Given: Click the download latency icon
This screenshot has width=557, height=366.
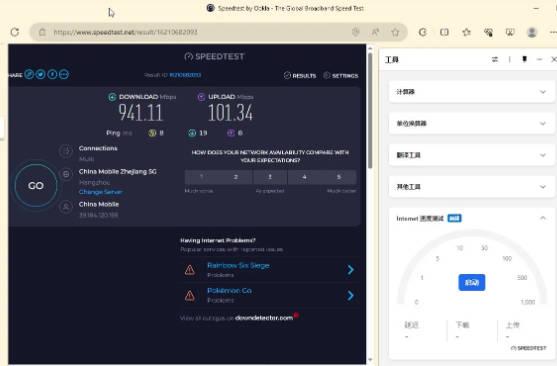Looking at the screenshot, I should (192, 133).
